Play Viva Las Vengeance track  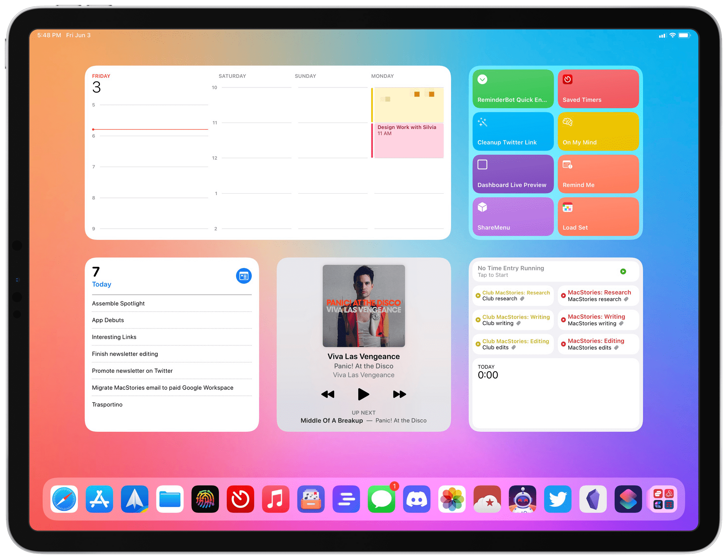363,394
